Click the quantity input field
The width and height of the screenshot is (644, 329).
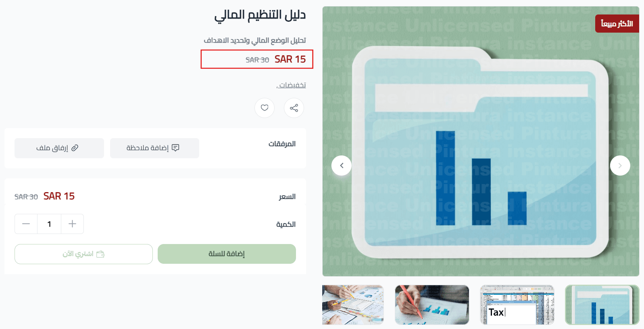(x=49, y=224)
